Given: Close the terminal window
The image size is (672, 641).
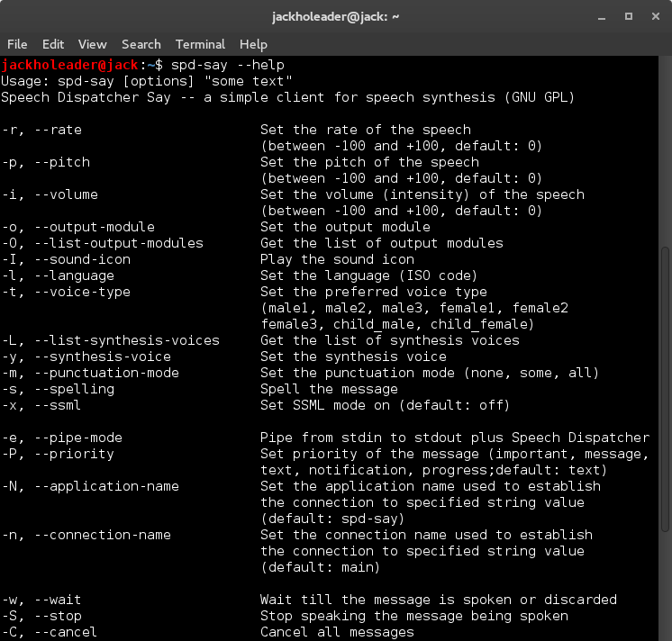Looking at the screenshot, I should 656,16.
